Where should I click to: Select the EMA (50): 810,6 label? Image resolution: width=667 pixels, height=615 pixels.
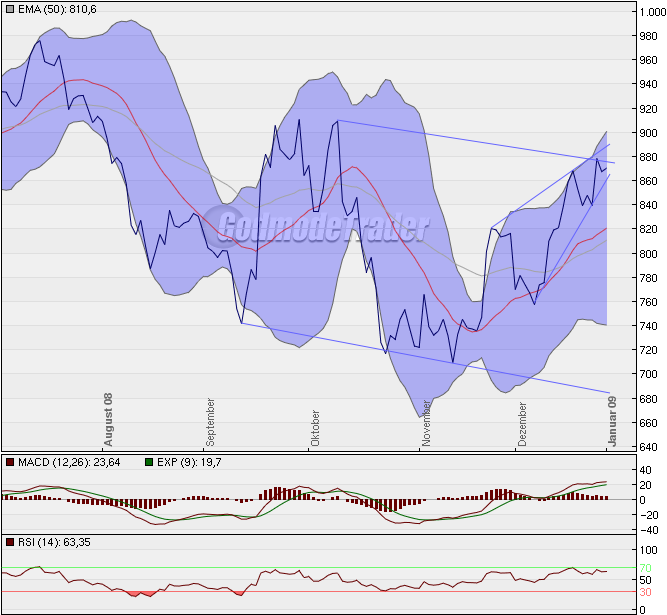tap(57, 9)
